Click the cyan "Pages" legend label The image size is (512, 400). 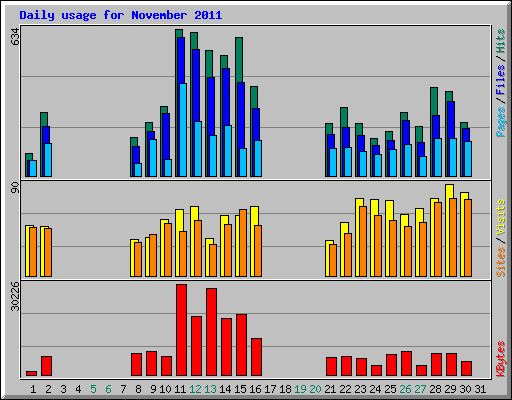(x=500, y=122)
